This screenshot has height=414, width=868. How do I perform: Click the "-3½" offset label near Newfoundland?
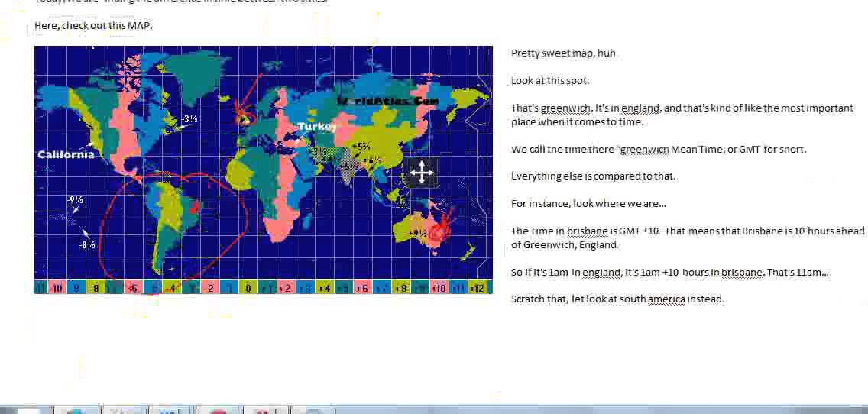point(189,119)
